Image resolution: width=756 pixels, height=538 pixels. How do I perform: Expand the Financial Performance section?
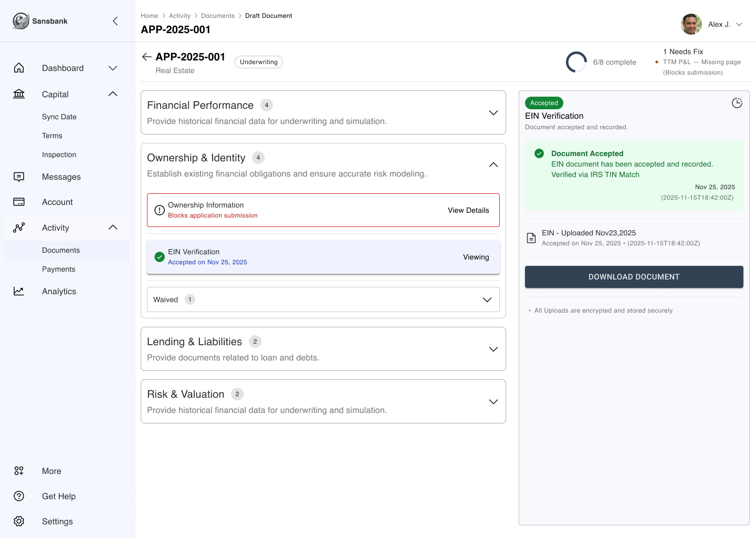pyautogui.click(x=493, y=112)
